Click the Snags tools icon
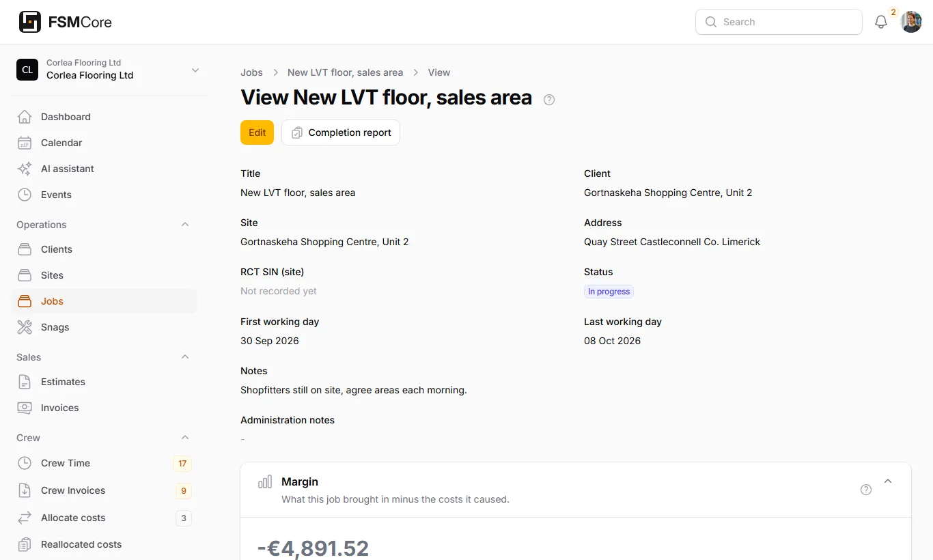Viewport: 933px width, 560px height. tap(25, 327)
